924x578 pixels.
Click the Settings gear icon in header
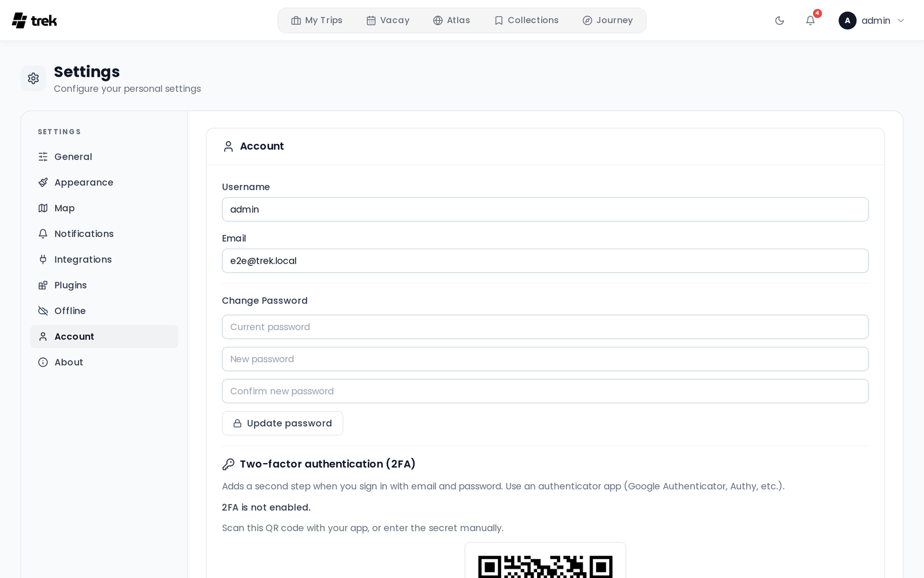pyautogui.click(x=33, y=78)
